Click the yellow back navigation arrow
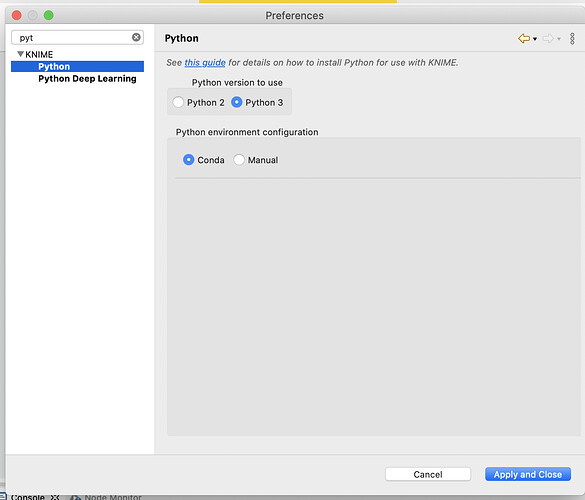Image resolution: width=585 pixels, height=500 pixels. coord(524,38)
